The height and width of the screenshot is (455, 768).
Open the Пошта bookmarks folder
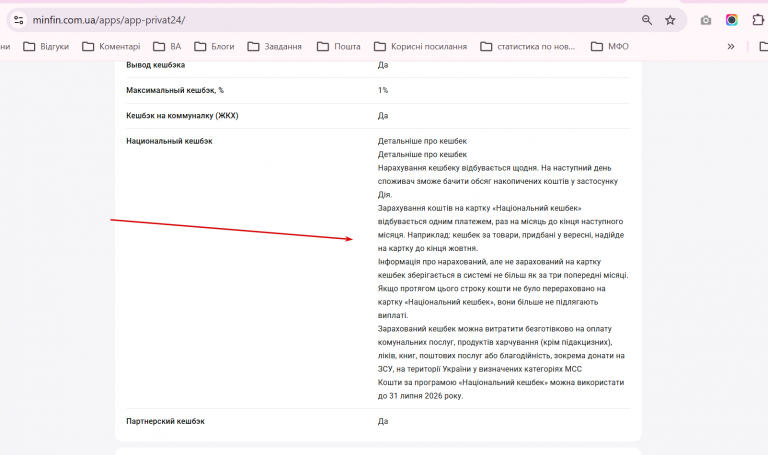(338, 47)
